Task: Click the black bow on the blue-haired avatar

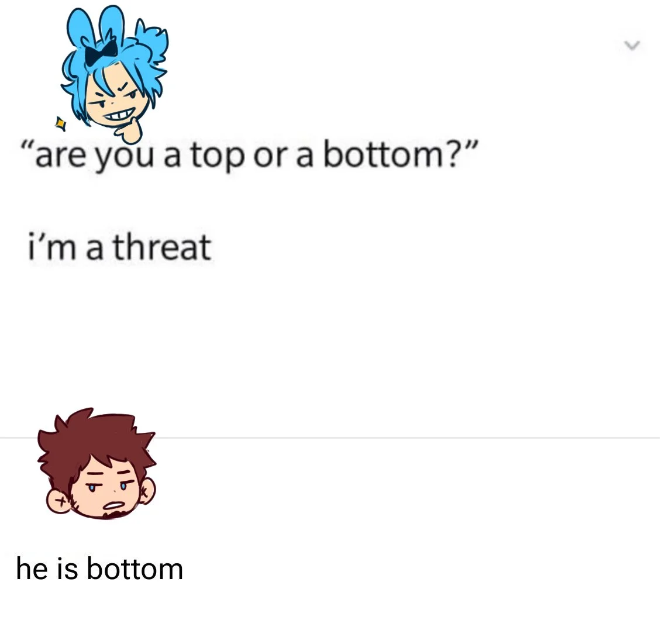Action: pos(101,52)
